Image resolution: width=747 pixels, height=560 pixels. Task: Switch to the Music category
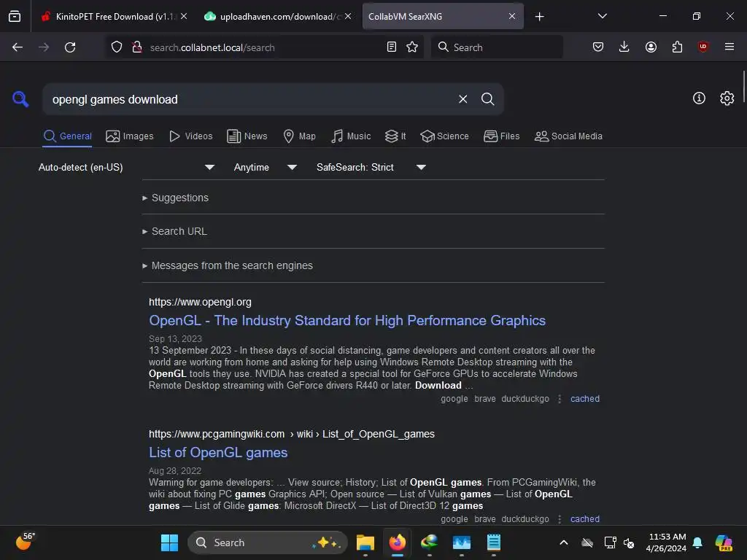point(351,136)
